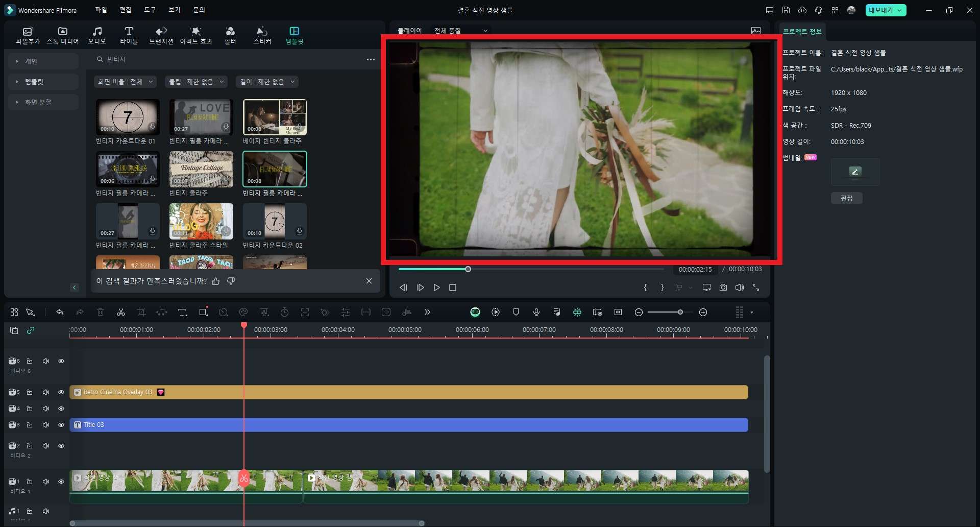Toggle fullscreen preview icon

click(x=756, y=288)
